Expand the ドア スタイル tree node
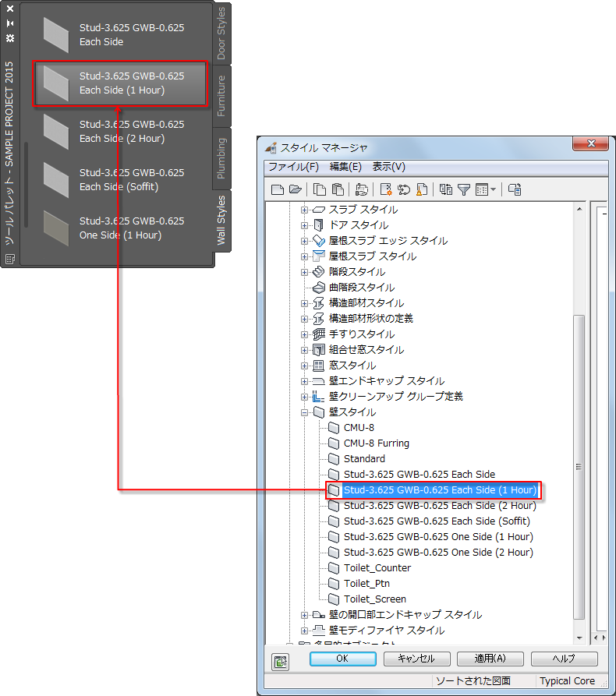 pyautogui.click(x=304, y=225)
